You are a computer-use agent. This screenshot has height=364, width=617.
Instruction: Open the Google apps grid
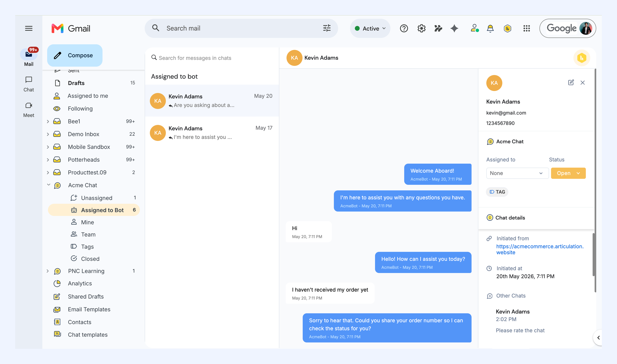526,29
